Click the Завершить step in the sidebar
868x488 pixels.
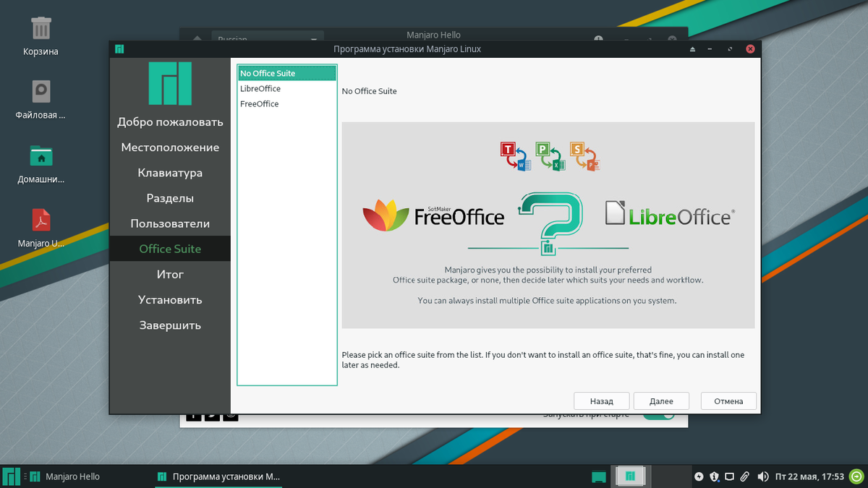tap(170, 325)
